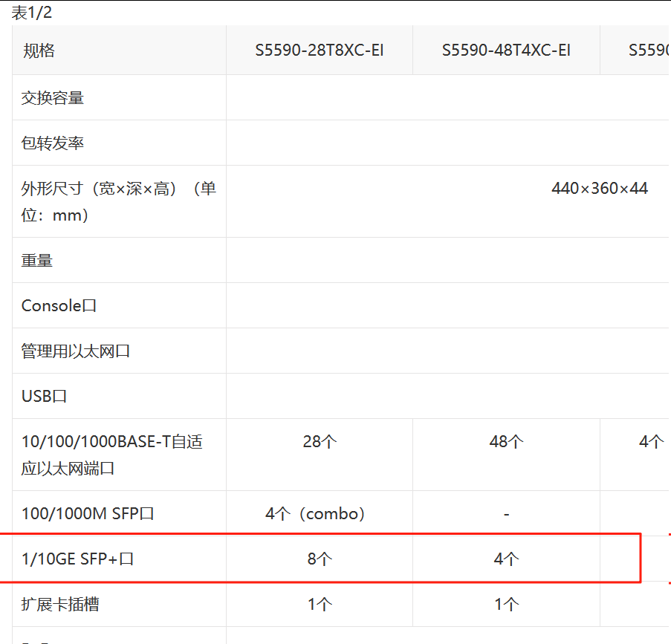Click the S5590-48T4XC-EI column header

(x=506, y=51)
